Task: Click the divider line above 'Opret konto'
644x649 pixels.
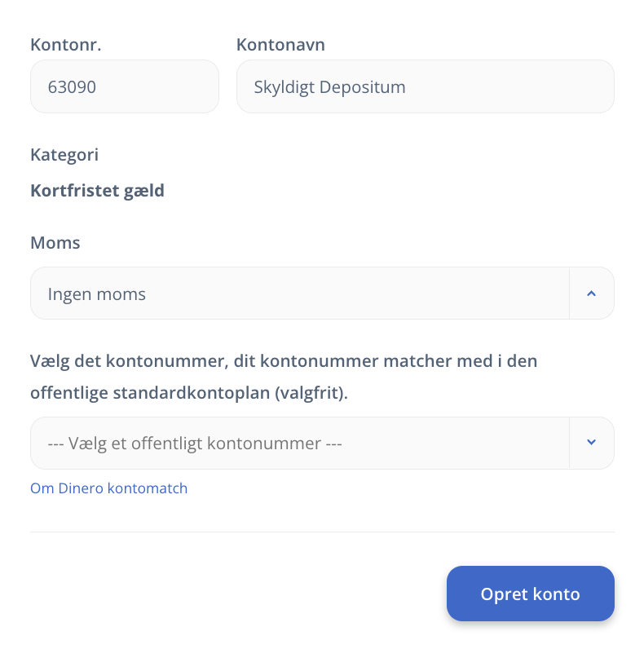Action: 322,532
